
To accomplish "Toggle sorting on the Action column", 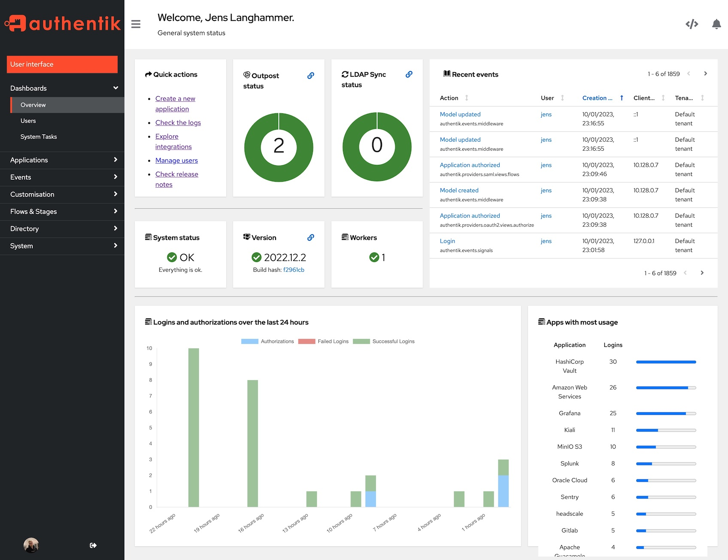I will [x=467, y=98].
